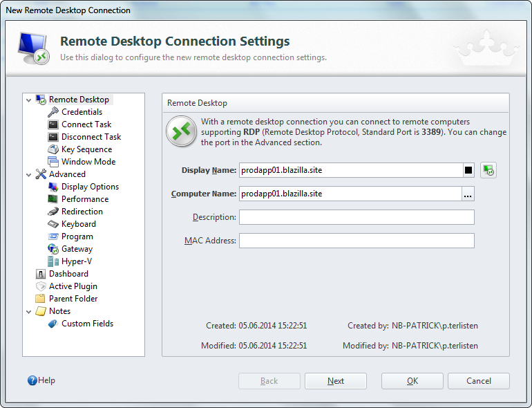Collapse the Notes tree node
This screenshot has width=532, height=408.
click(x=29, y=312)
